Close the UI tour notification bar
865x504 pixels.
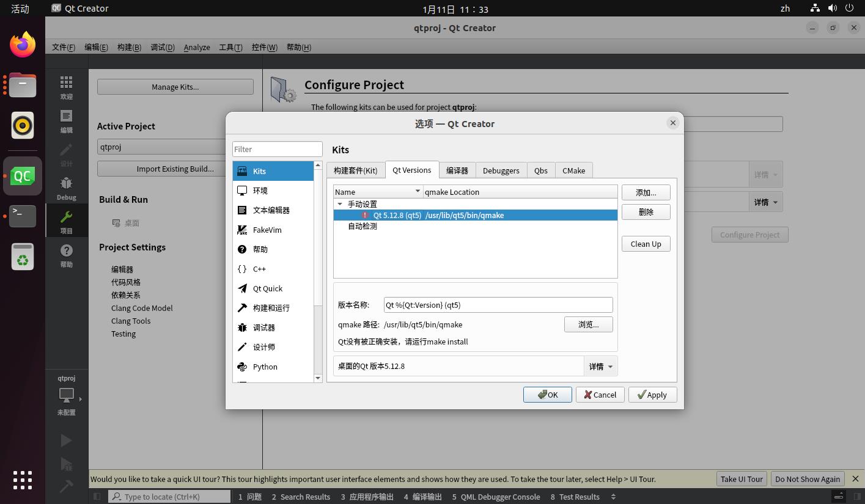tap(855, 479)
